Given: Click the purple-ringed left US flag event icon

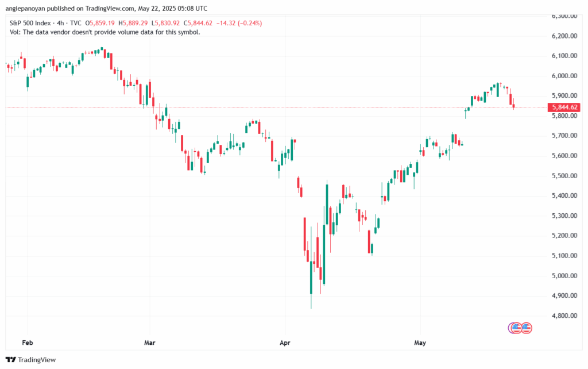Looking at the screenshot, I should point(516,328).
